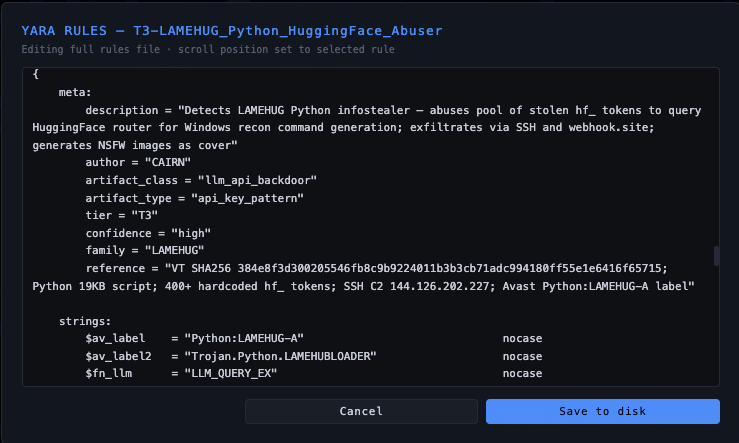Click the editor's vertical scrollbar thumb
Image resolution: width=739 pixels, height=443 pixels.
pyautogui.click(x=716, y=256)
